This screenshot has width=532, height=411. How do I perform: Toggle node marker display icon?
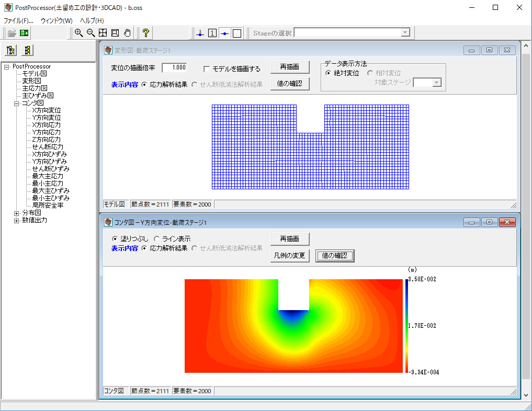224,33
